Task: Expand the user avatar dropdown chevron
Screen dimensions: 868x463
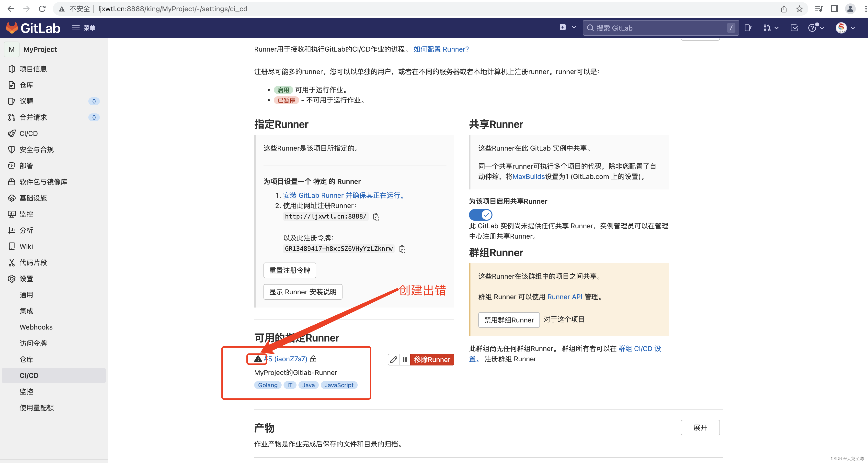Action: [x=853, y=28]
